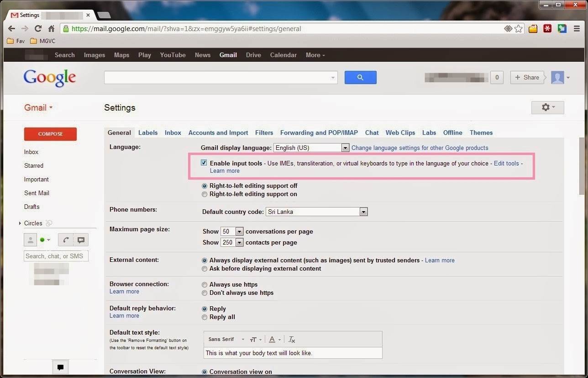This screenshot has width=588, height=378.
Task: Open the font Size picker in text style toolbar
Action: (x=254, y=339)
